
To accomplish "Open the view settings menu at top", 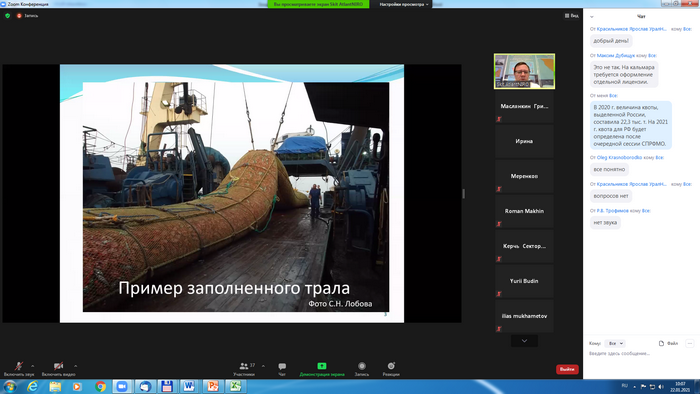I will 404,4.
